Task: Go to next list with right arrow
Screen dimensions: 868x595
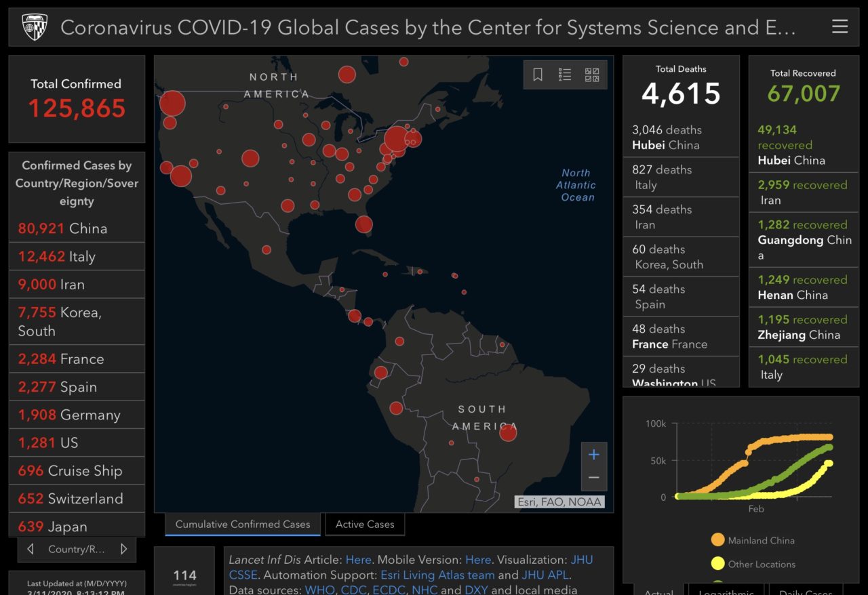Action: (x=123, y=549)
